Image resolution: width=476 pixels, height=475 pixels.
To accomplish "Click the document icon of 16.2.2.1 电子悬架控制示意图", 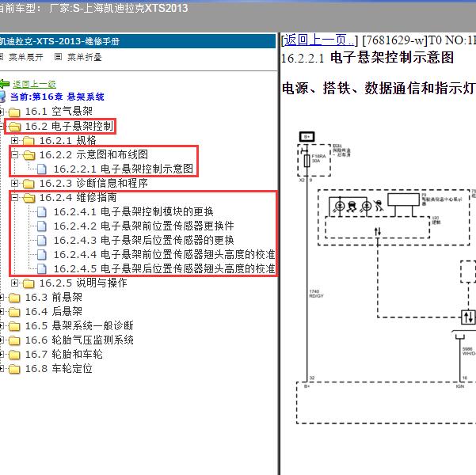I will coord(42,169).
